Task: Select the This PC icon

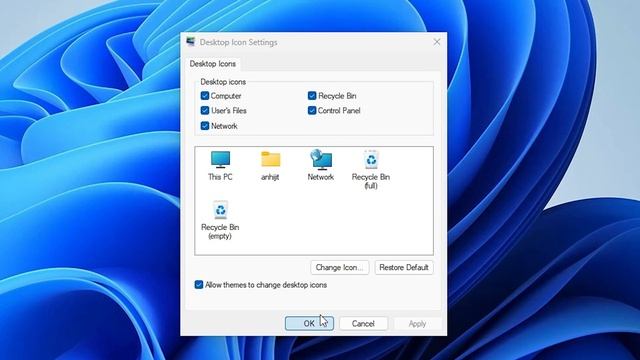Action: coord(220,159)
